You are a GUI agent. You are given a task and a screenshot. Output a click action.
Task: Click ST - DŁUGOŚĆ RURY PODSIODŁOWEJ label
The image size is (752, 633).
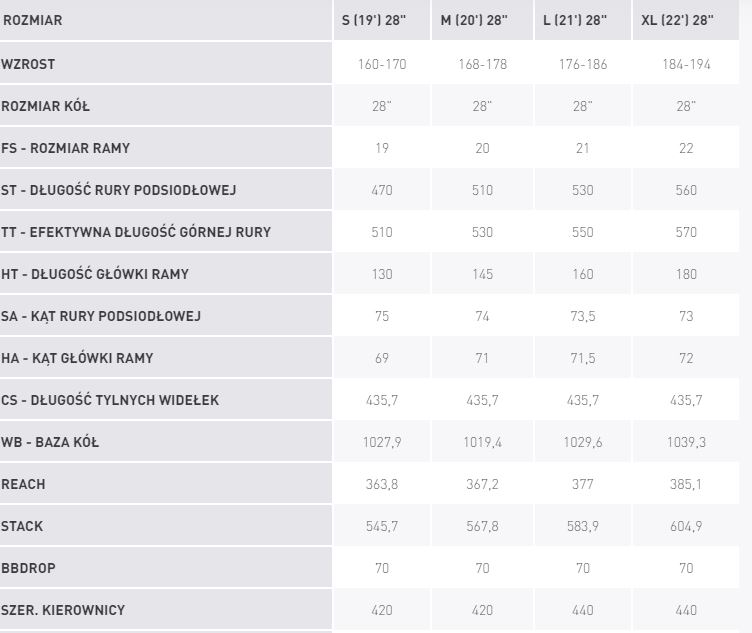click(119, 190)
